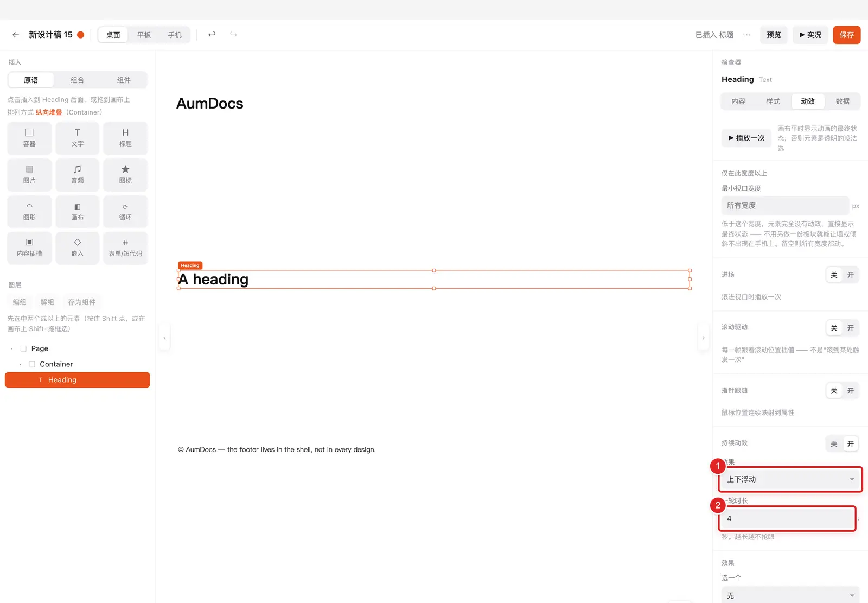Collapse the Page tree node
This screenshot has height=603, width=868.
click(x=12, y=348)
